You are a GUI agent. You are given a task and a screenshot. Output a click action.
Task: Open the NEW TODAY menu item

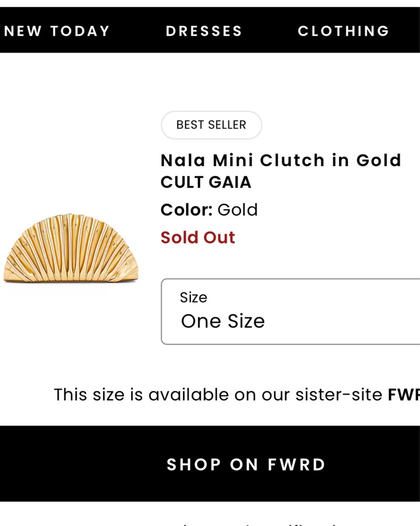click(x=57, y=31)
